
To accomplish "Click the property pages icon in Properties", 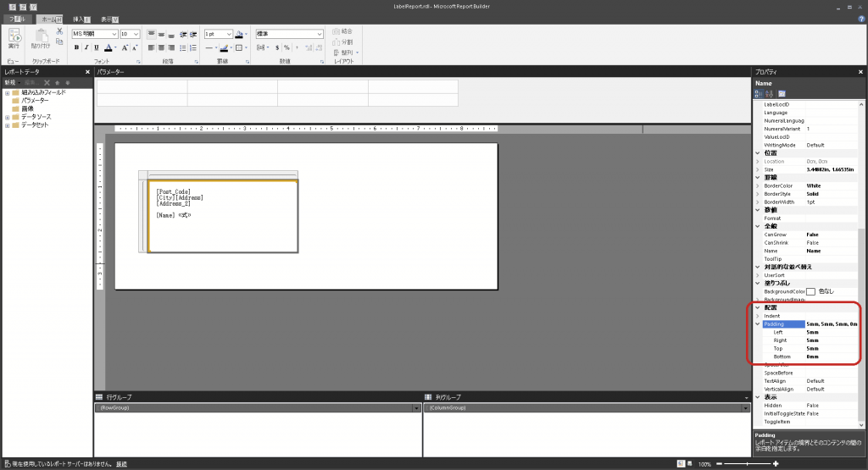I will pos(782,93).
